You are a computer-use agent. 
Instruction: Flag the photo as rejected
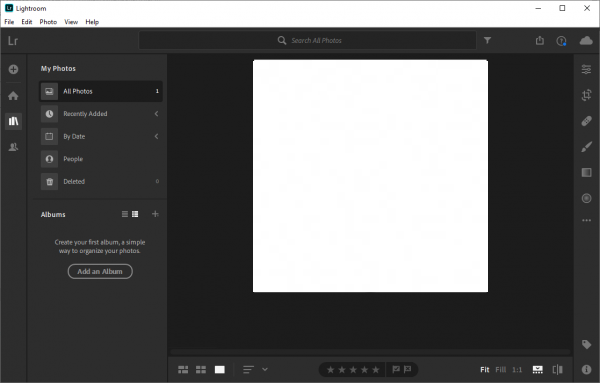(x=408, y=369)
